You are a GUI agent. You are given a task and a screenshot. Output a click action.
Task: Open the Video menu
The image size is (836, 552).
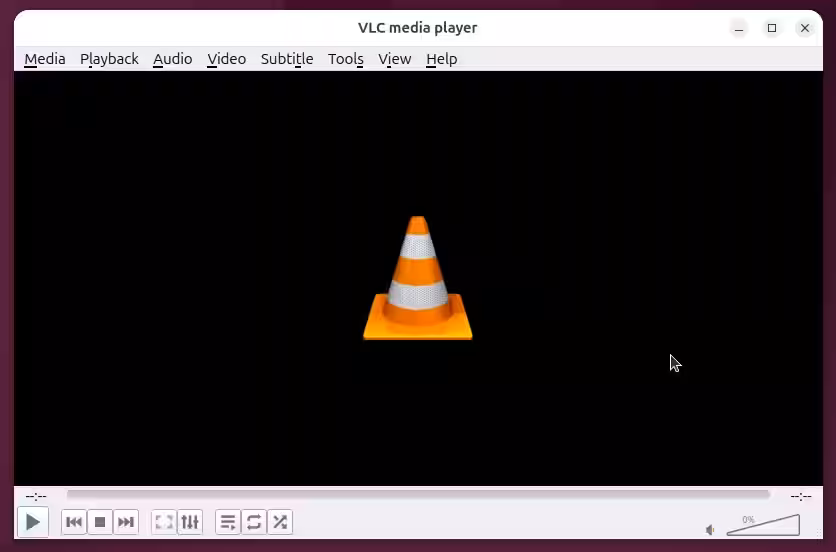[227, 59]
